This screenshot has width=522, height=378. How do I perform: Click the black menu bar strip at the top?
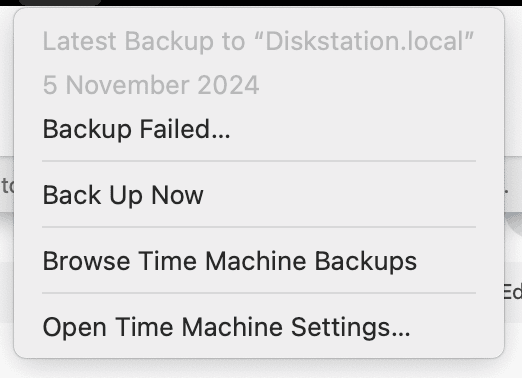click(x=261, y=3)
